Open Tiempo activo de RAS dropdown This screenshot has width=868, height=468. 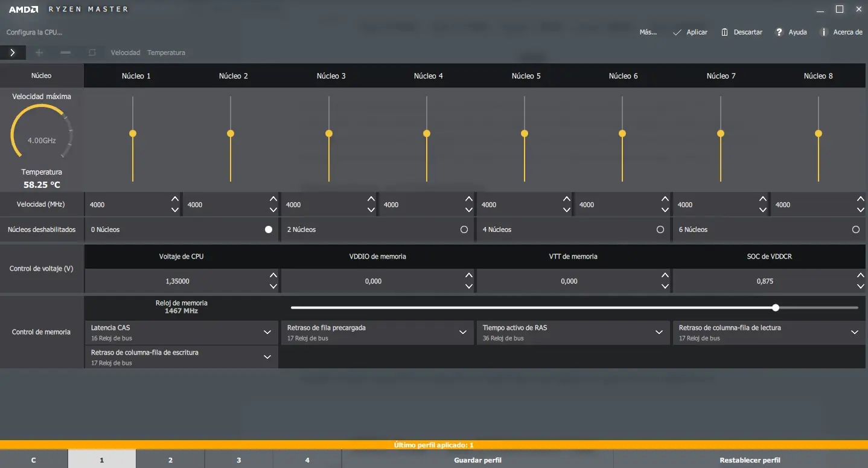[573, 333]
